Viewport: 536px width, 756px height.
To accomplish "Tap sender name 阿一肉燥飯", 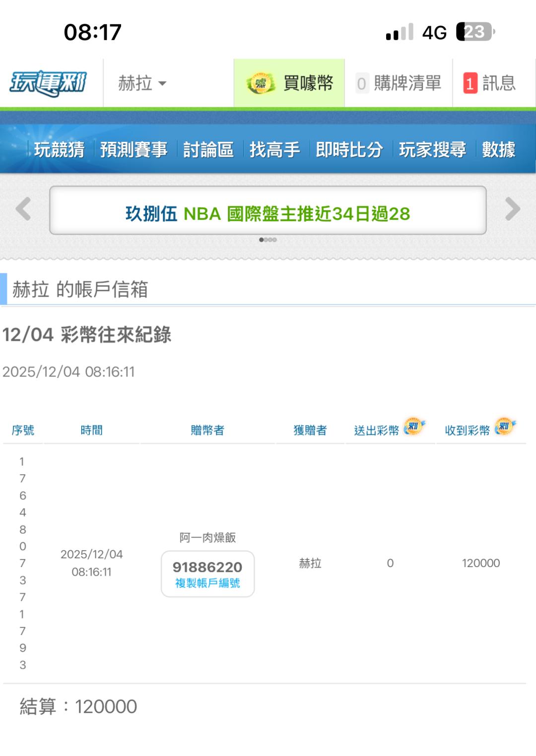I will [207, 537].
